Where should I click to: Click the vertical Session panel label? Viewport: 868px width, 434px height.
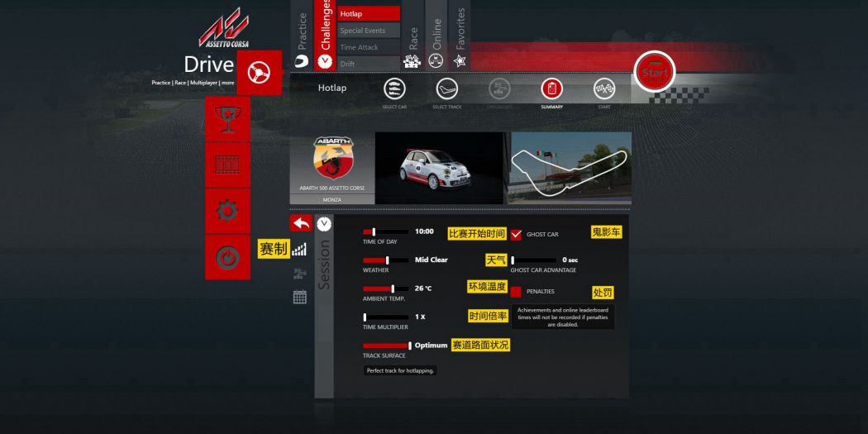[324, 264]
